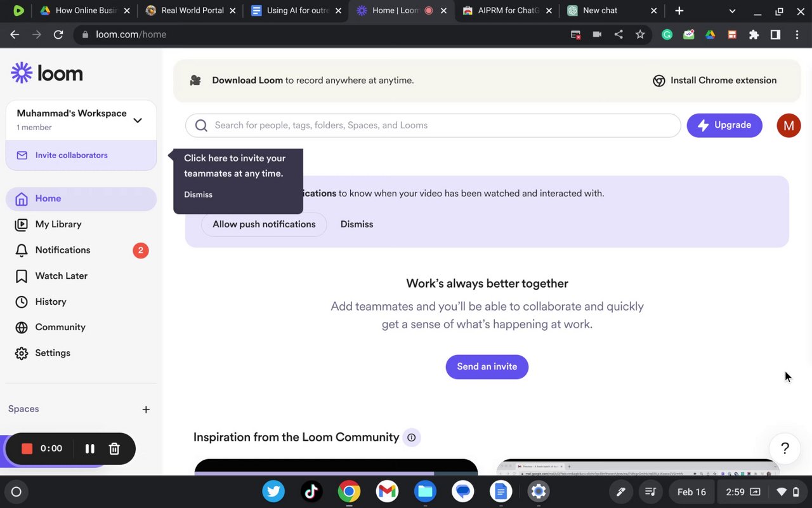Open a new browser tab

pyautogui.click(x=679, y=11)
